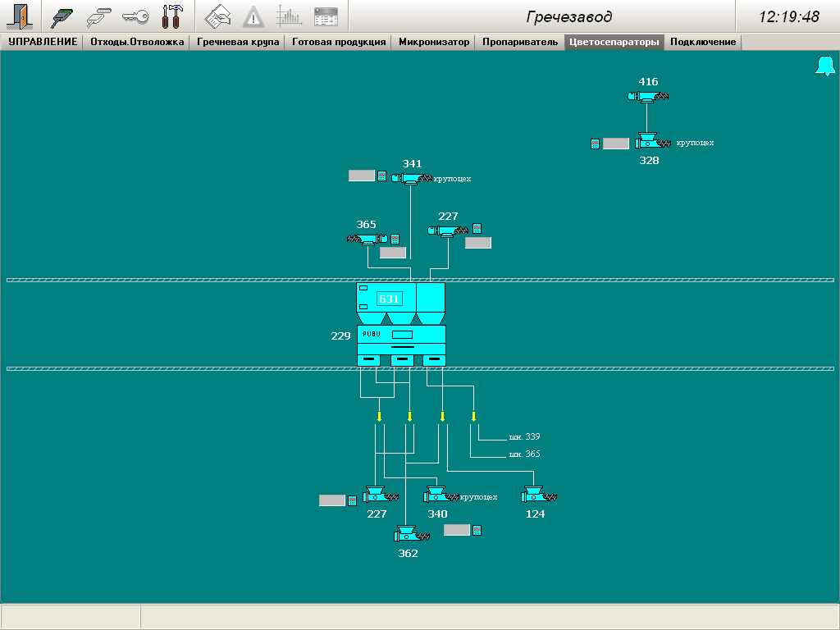Click the key access icon
Viewport: 840px width, 630px height.
coord(135,16)
